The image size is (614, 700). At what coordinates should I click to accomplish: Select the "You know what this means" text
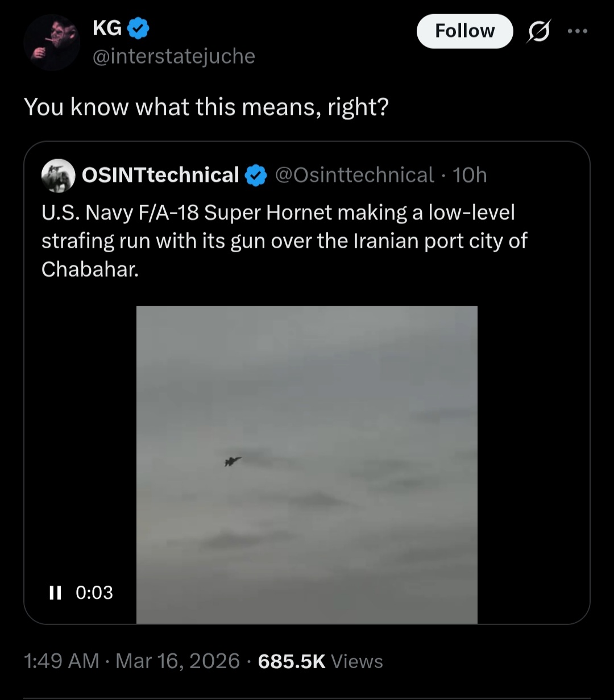pos(206,107)
